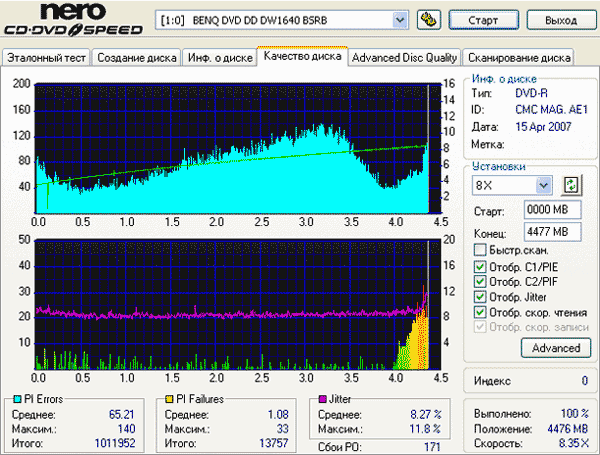Enable the Быстр.скан. checkbox

(480, 250)
